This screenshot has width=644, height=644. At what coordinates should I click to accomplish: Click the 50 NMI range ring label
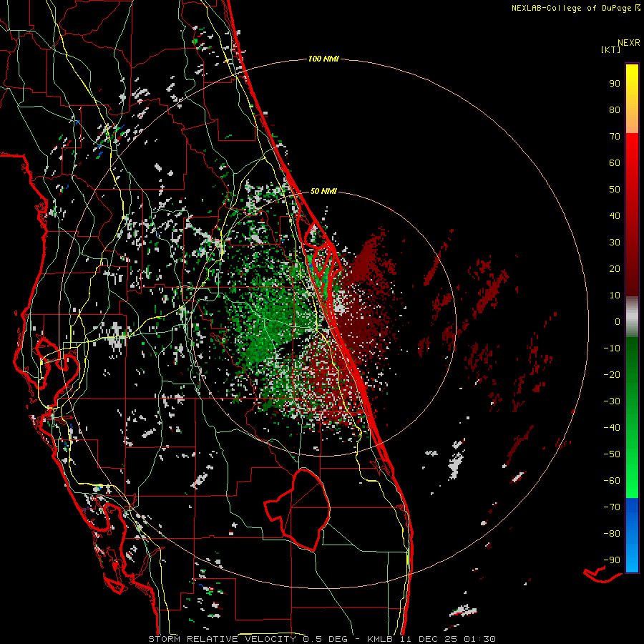[x=323, y=191]
